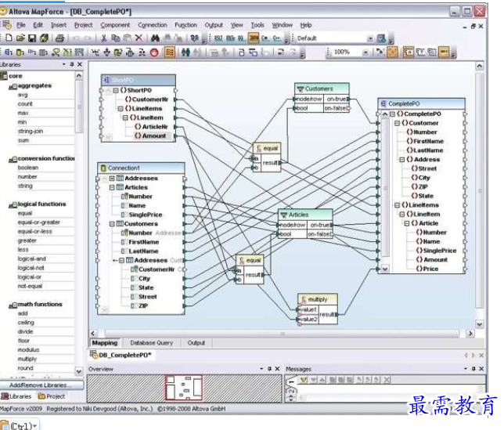Collapse the aggregates group in Libraries

click(x=13, y=86)
